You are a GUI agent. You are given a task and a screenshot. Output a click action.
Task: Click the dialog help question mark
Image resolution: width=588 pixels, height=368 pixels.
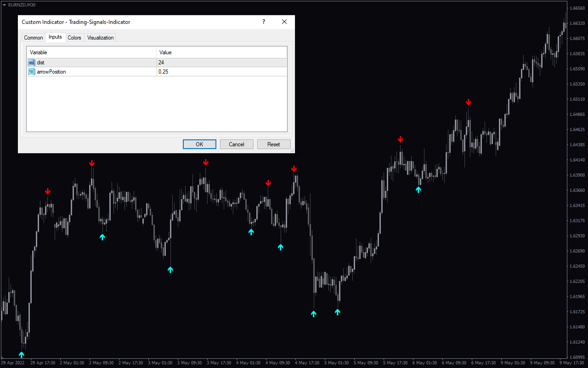click(x=264, y=22)
